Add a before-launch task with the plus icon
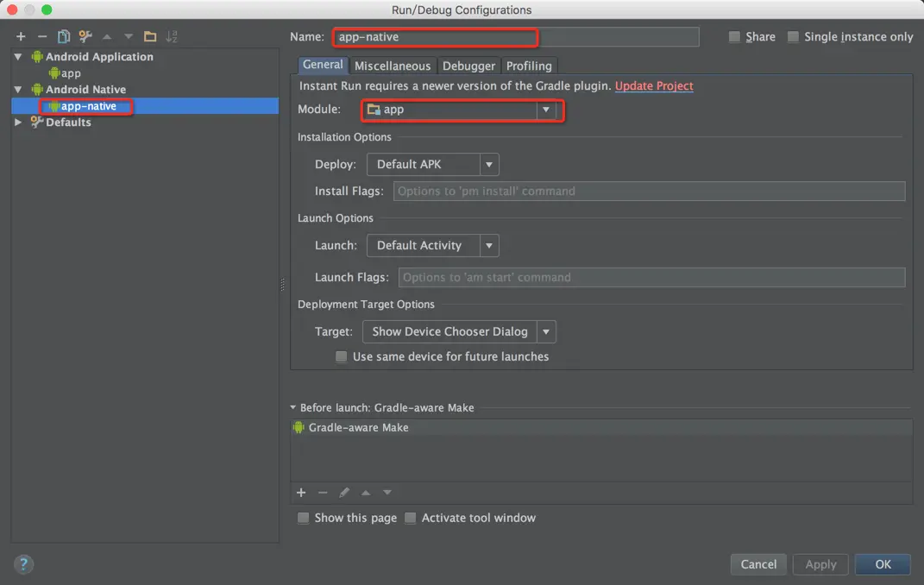 tap(301, 493)
